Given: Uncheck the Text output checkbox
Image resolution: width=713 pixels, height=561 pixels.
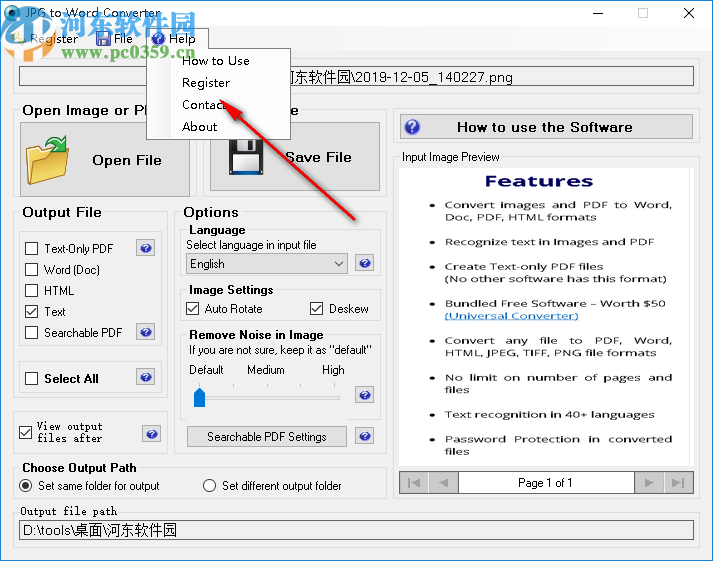Looking at the screenshot, I should (x=31, y=311).
